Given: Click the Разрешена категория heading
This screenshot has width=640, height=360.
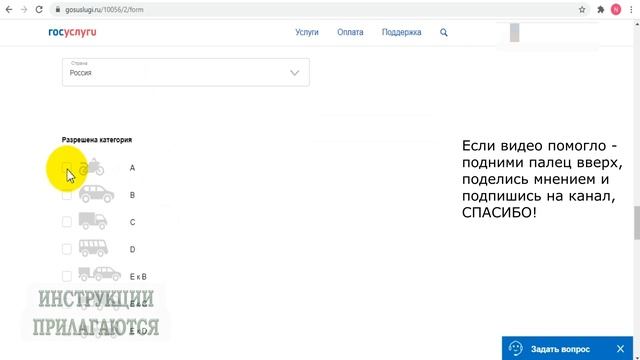Looking at the screenshot, I should coord(97,140).
